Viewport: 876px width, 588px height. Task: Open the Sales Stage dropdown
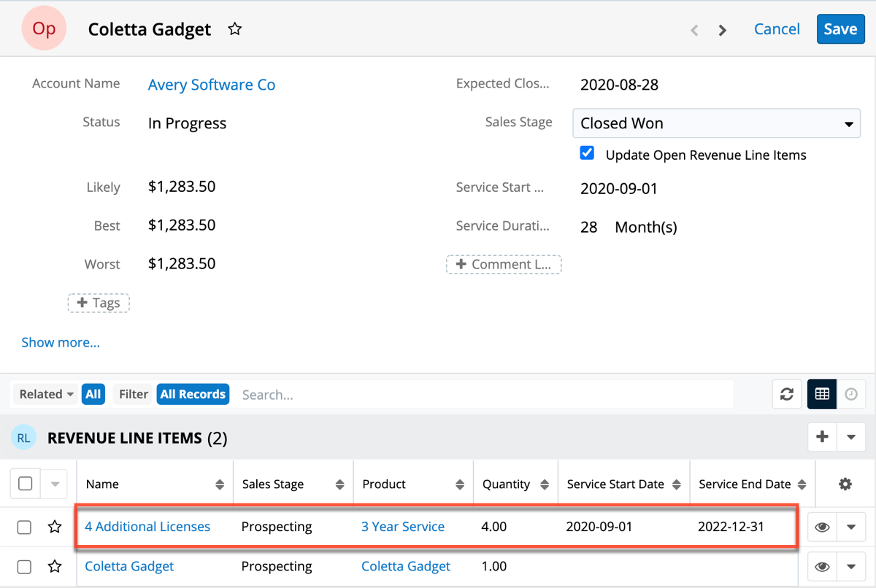coord(716,123)
